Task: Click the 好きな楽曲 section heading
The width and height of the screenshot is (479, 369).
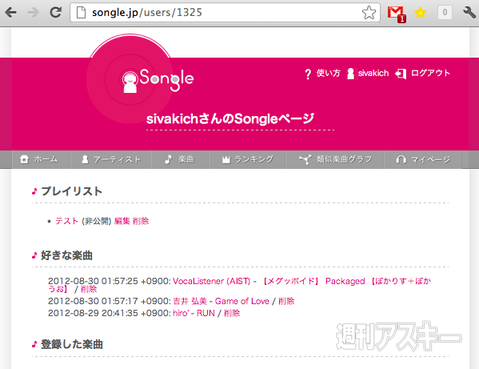Action: (67, 256)
